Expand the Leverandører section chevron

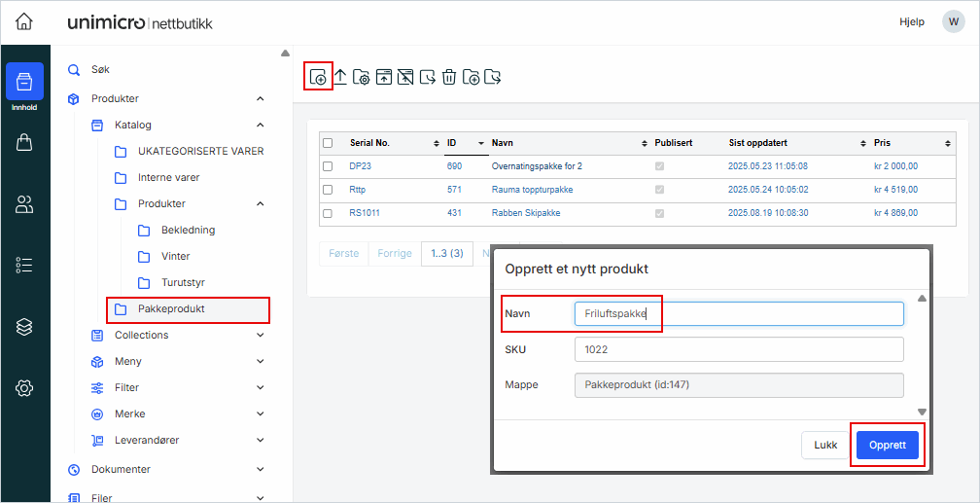[260, 441]
